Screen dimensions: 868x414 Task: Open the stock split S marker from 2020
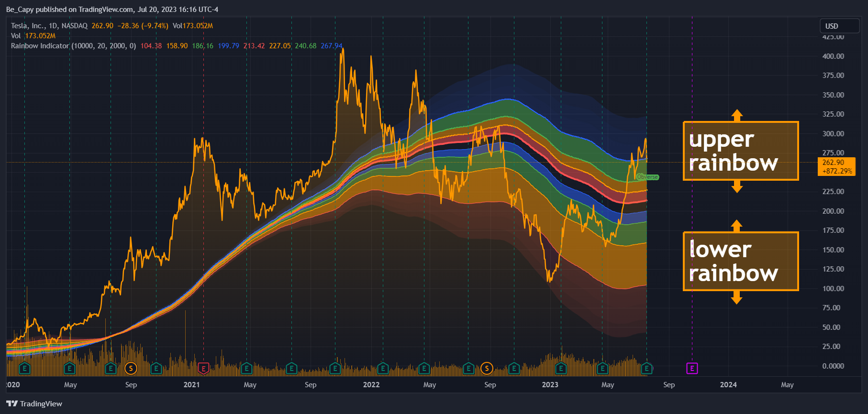(x=131, y=369)
